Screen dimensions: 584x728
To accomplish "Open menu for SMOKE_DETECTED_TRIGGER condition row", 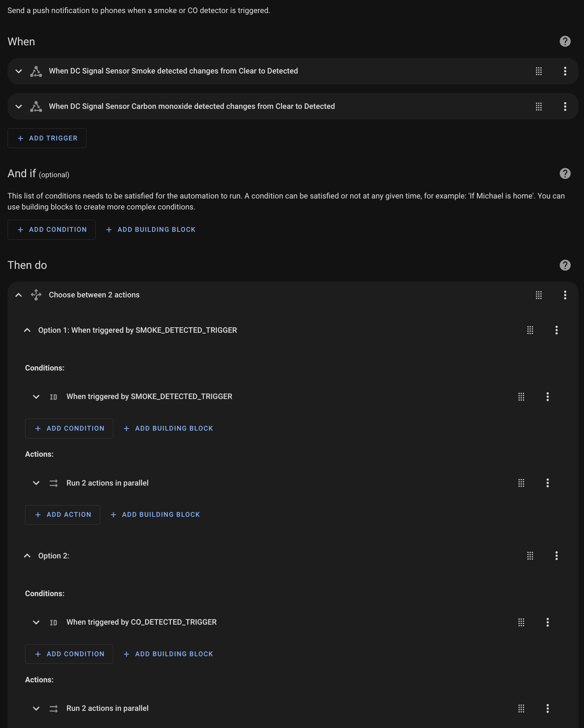I will point(547,397).
